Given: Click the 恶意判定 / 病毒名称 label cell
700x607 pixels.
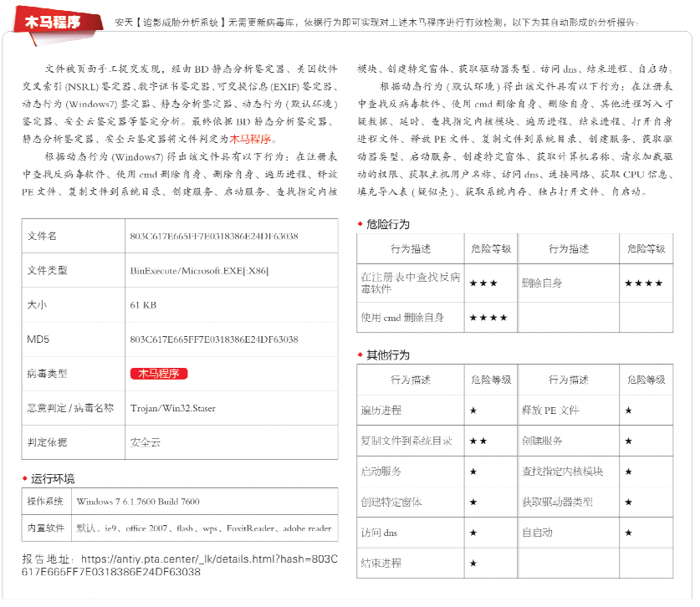Looking at the screenshot, I should (x=74, y=407).
